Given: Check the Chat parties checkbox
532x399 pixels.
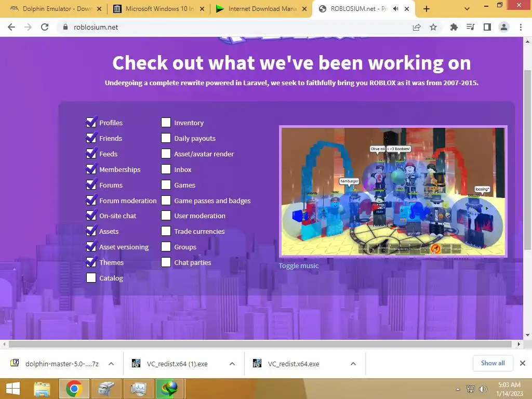Looking at the screenshot, I should coord(166,262).
